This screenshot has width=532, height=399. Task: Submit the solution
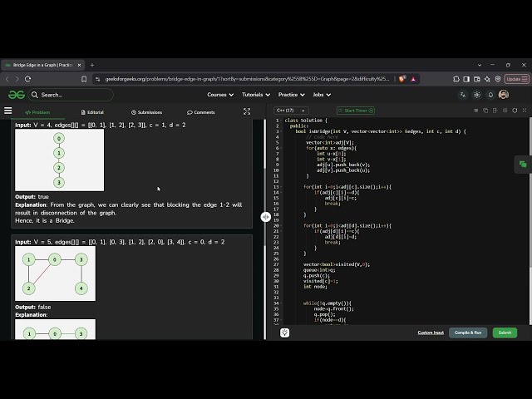coord(505,332)
